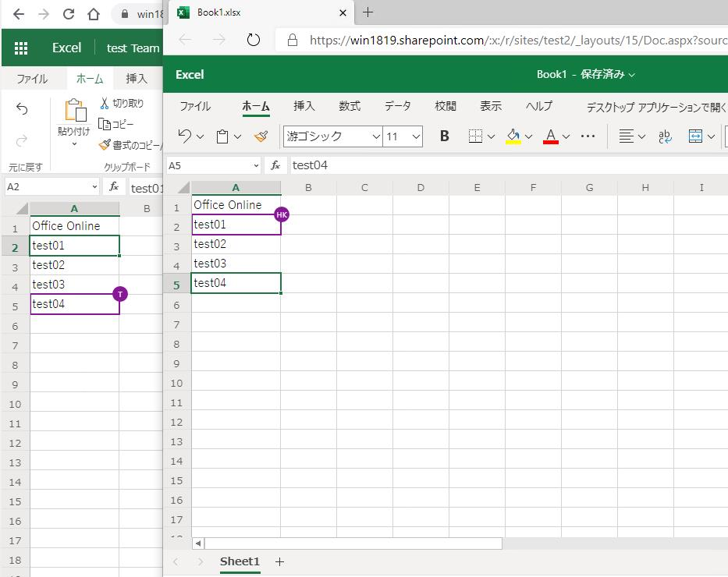Image resolution: width=728 pixels, height=577 pixels.
Task: Click the fx insert function icon in front window
Action: pos(275,165)
